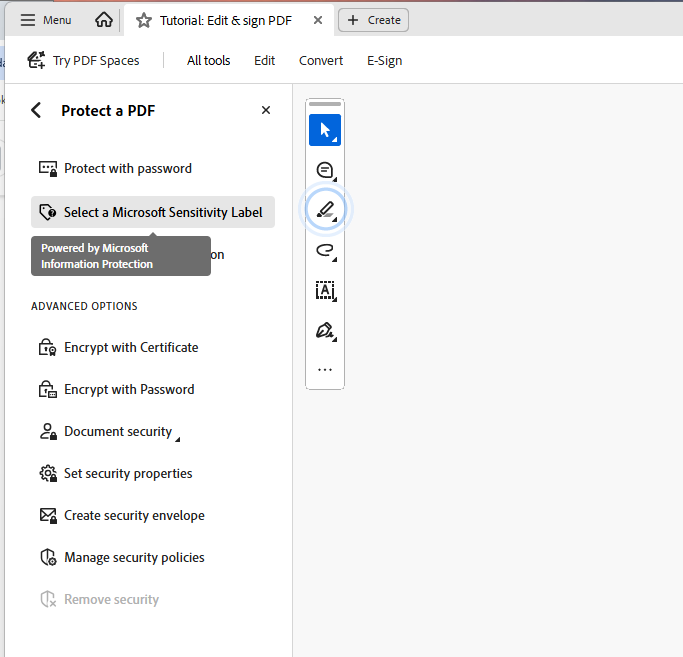Image resolution: width=683 pixels, height=657 pixels.
Task: Open the Convert menu item
Action: click(321, 61)
